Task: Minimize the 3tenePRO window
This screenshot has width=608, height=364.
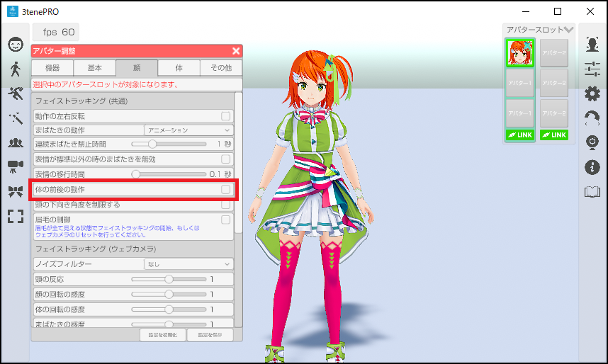Action: (x=526, y=11)
